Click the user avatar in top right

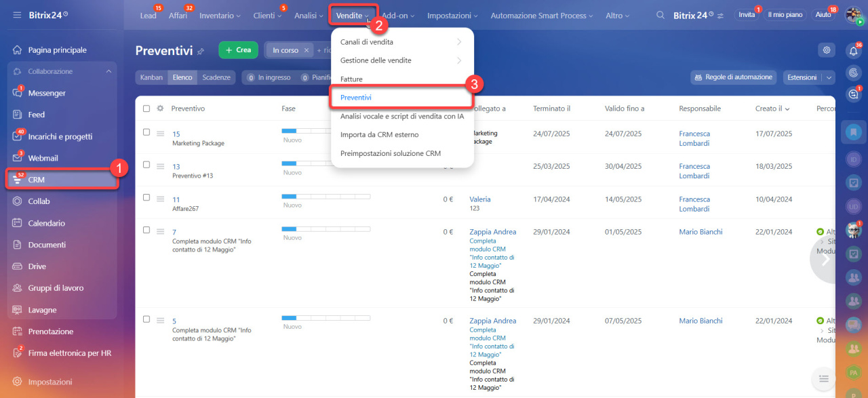pos(853,15)
